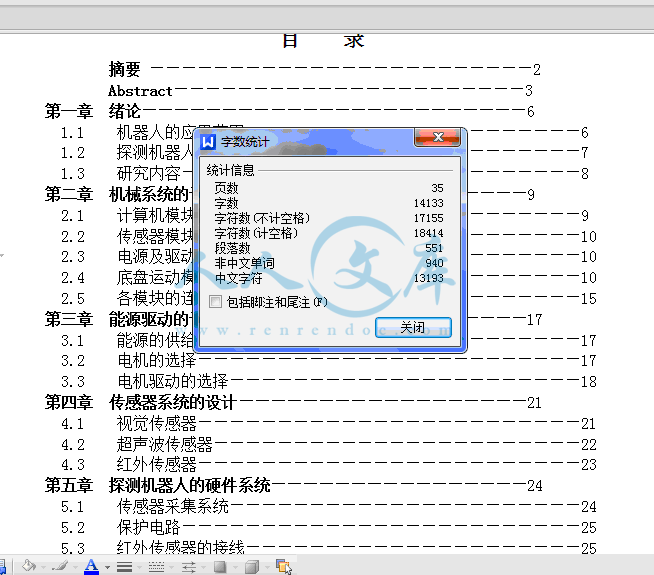Image resolution: width=654 pixels, height=575 pixels.
Task: Click the 字数 value 14133
Action: coord(428,203)
